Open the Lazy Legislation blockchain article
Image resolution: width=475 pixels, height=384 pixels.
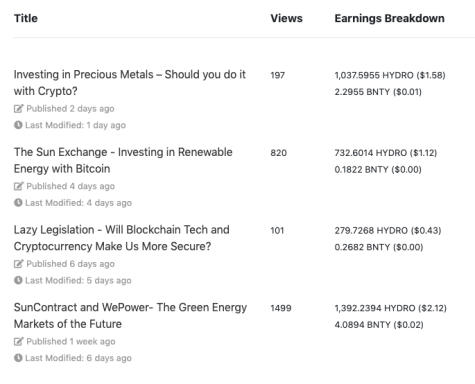[x=122, y=238]
